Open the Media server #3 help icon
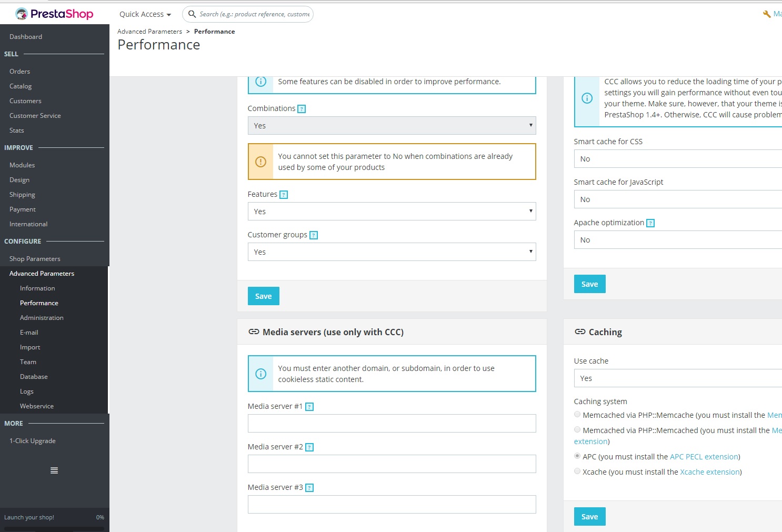The image size is (782, 532). tap(309, 488)
